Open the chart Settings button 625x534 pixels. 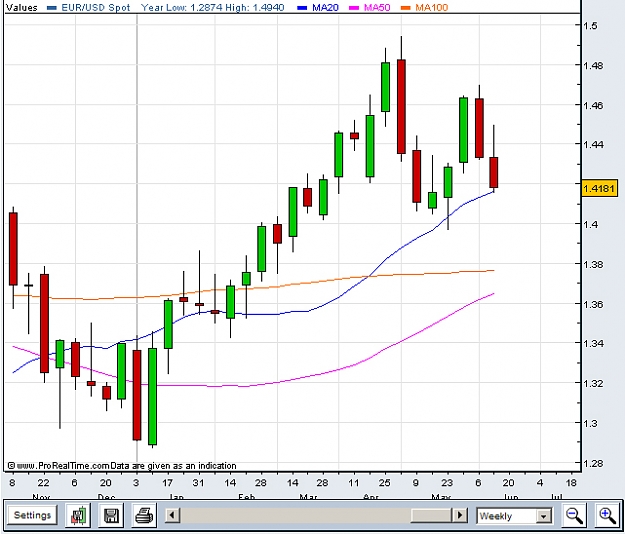32,515
